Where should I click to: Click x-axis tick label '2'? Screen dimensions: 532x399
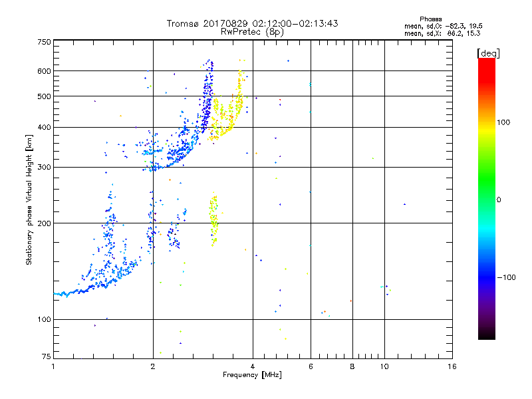153,366
